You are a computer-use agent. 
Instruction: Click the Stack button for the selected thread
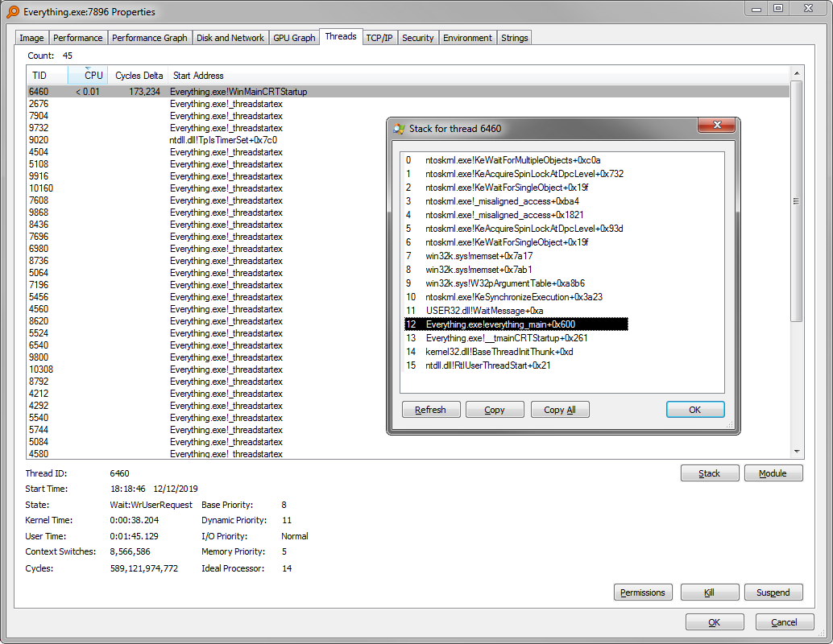710,473
